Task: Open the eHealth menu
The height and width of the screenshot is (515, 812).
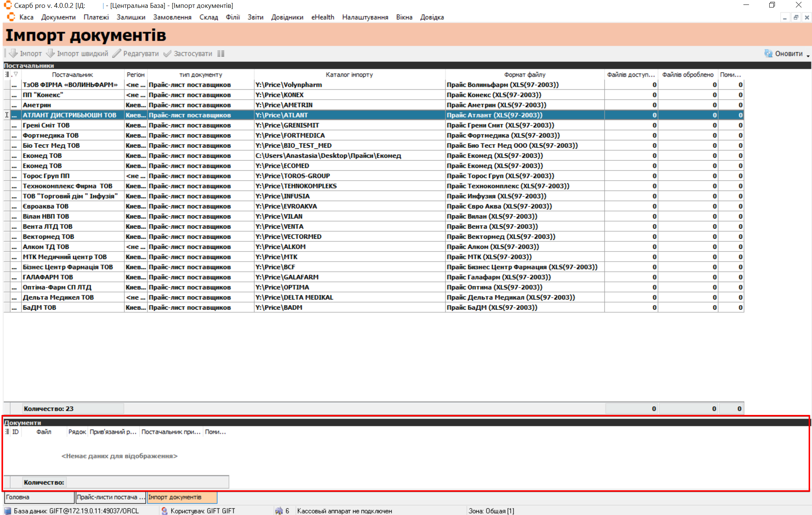Action: [322, 17]
